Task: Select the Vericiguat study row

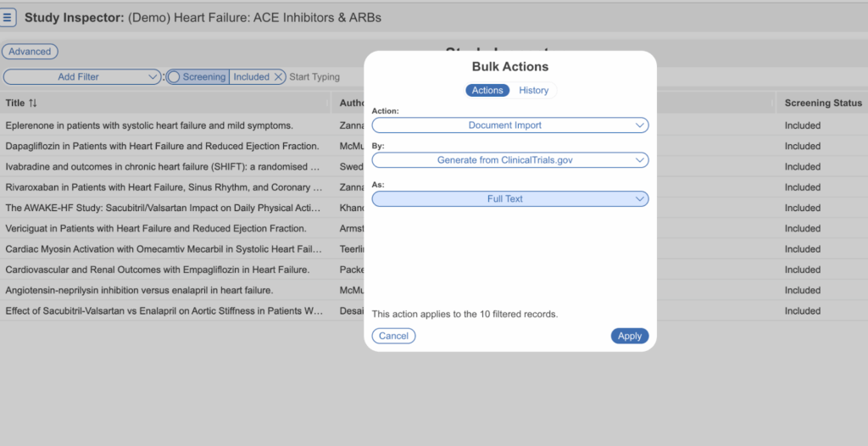Action: [x=155, y=228]
